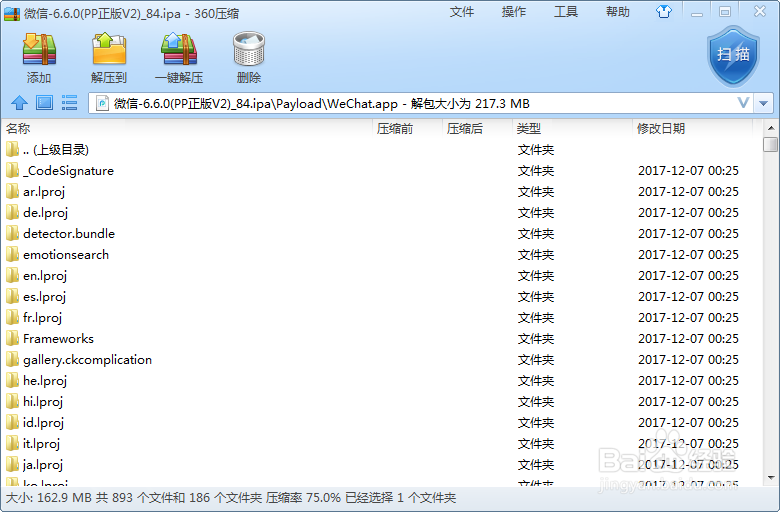
Task: Click the scrollbar up arrow
Action: (771, 128)
